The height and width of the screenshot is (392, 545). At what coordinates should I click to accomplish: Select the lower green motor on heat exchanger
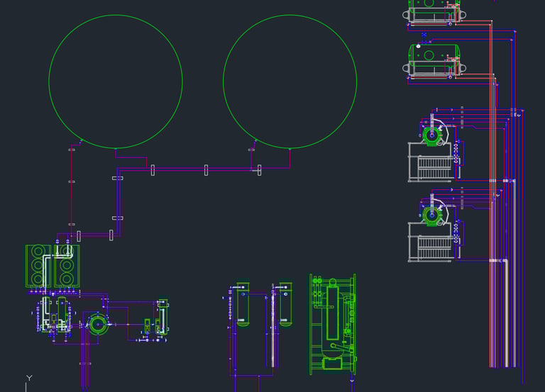431,215
